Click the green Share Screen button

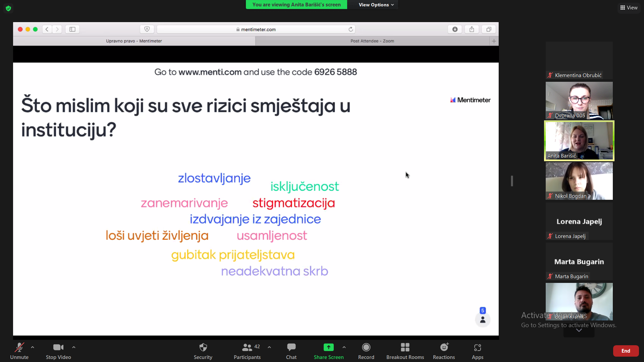329,351
